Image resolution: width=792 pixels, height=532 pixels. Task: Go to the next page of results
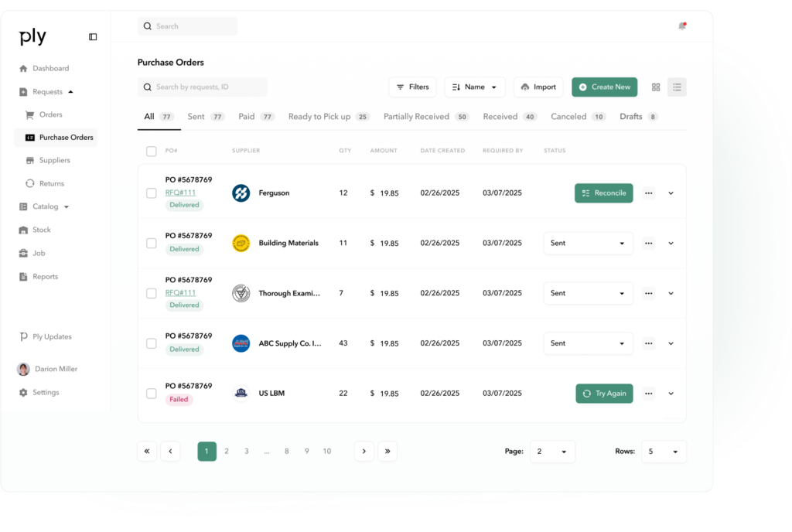point(364,452)
